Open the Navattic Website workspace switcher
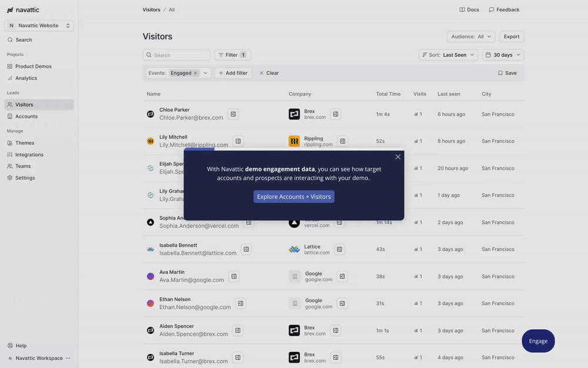Screen dimensions: 588x368 [39, 25]
